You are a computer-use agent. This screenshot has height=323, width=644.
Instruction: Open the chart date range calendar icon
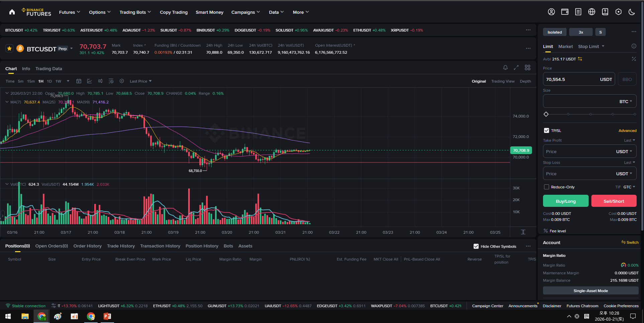pyautogui.click(x=79, y=81)
